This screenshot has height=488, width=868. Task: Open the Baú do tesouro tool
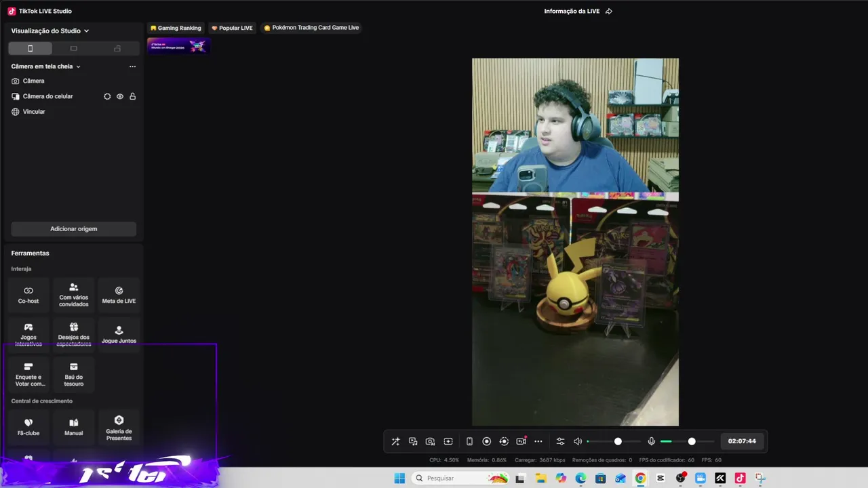tap(74, 375)
